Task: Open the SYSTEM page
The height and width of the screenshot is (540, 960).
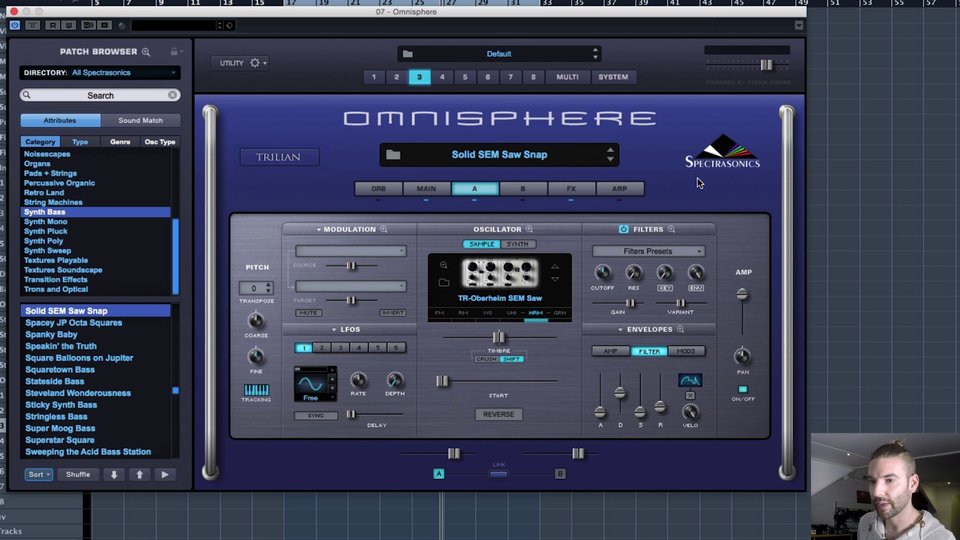Action: click(x=613, y=77)
